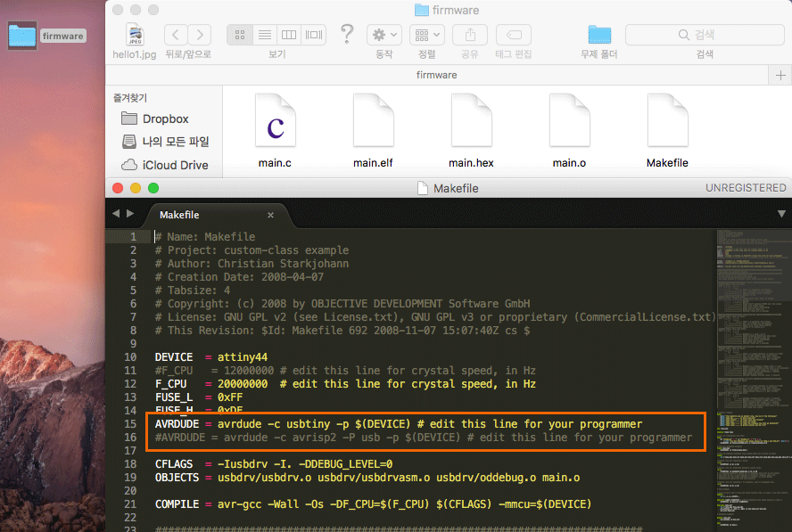
Task: Click the Share toolbar button
Action: click(x=470, y=35)
